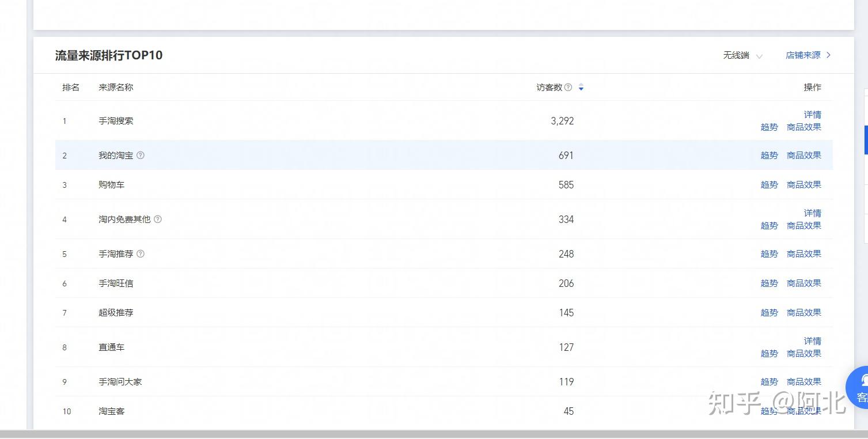Open 详情 for 淘内免费其他 row

click(813, 213)
